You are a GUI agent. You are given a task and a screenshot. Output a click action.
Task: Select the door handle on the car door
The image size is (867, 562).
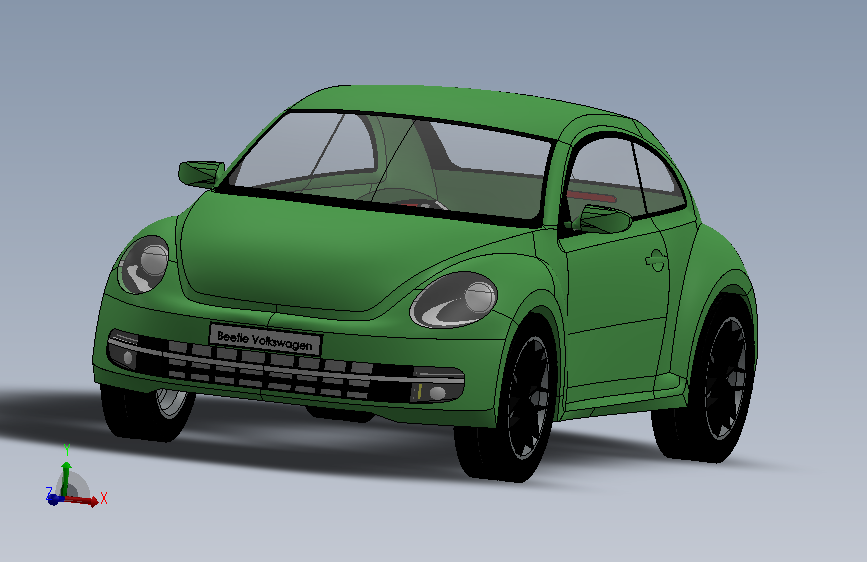(655, 261)
